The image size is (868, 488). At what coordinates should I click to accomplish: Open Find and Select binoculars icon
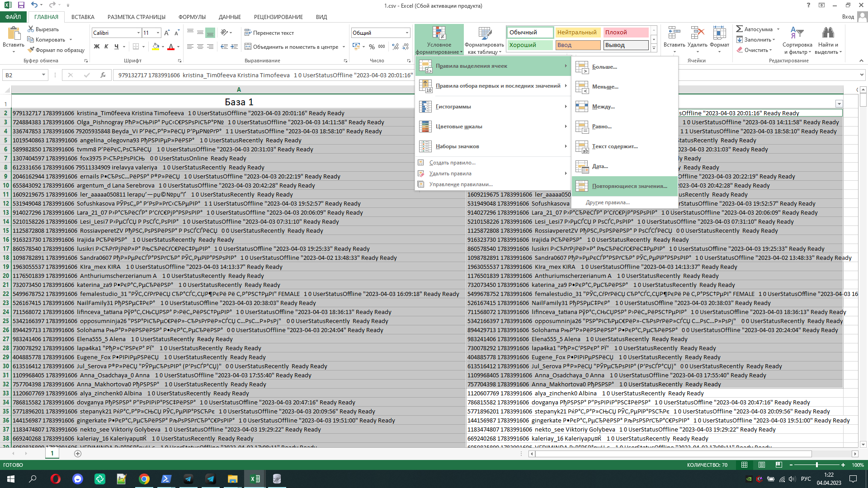(828, 33)
